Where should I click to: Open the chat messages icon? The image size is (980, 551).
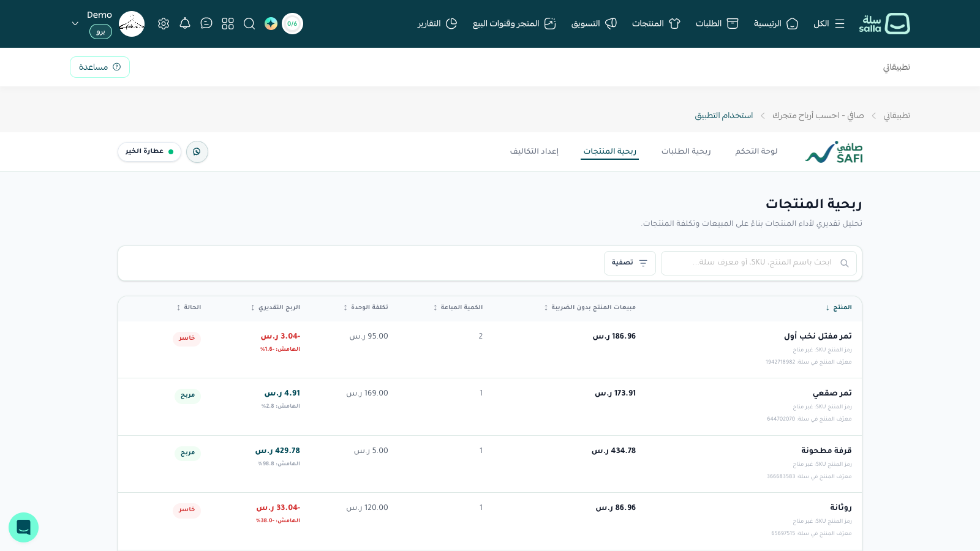(x=206, y=24)
